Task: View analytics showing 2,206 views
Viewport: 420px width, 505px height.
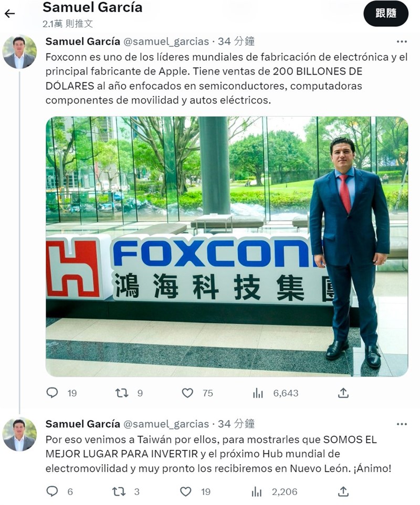Action: click(x=257, y=491)
